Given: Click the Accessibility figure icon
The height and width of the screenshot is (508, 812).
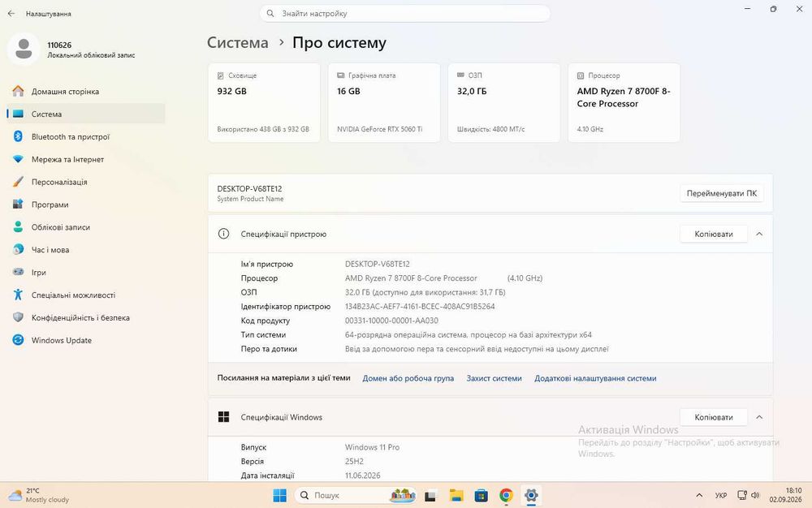Looking at the screenshot, I should pyautogui.click(x=18, y=295).
